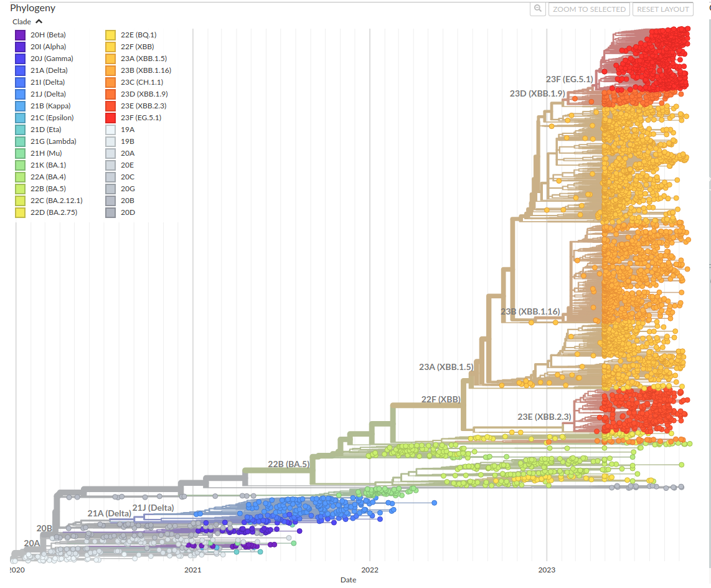Image resolution: width=711 pixels, height=588 pixels.
Task: Select the 19B legend swatch
Action: [110, 141]
